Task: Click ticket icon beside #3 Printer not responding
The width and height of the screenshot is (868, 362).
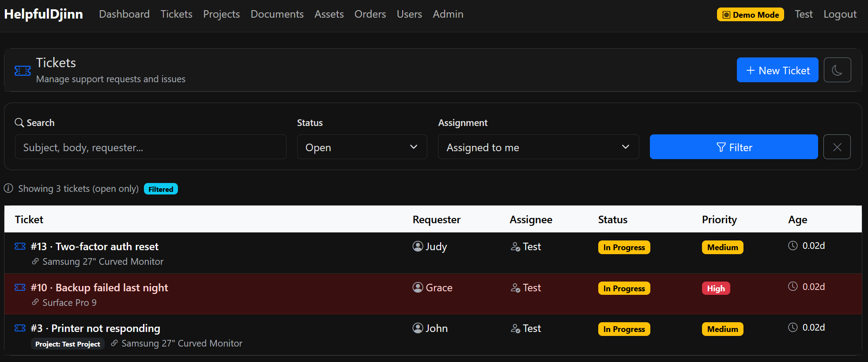Action: click(20, 328)
